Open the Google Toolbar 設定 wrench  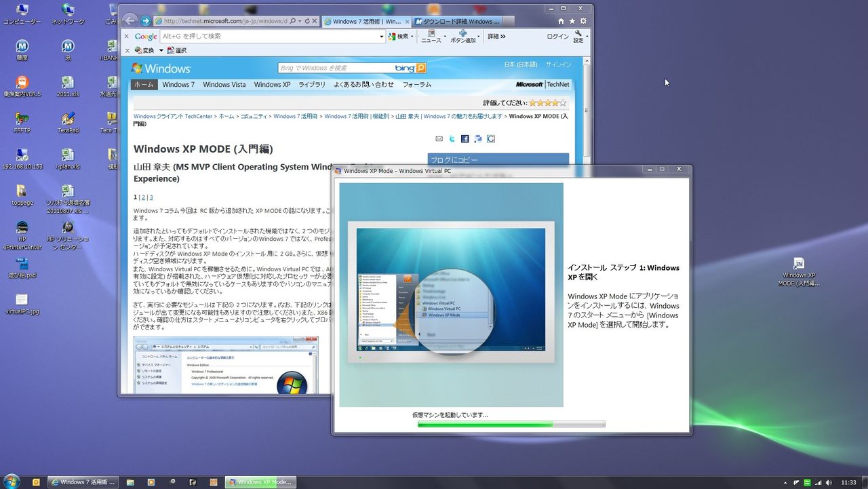click(x=578, y=36)
